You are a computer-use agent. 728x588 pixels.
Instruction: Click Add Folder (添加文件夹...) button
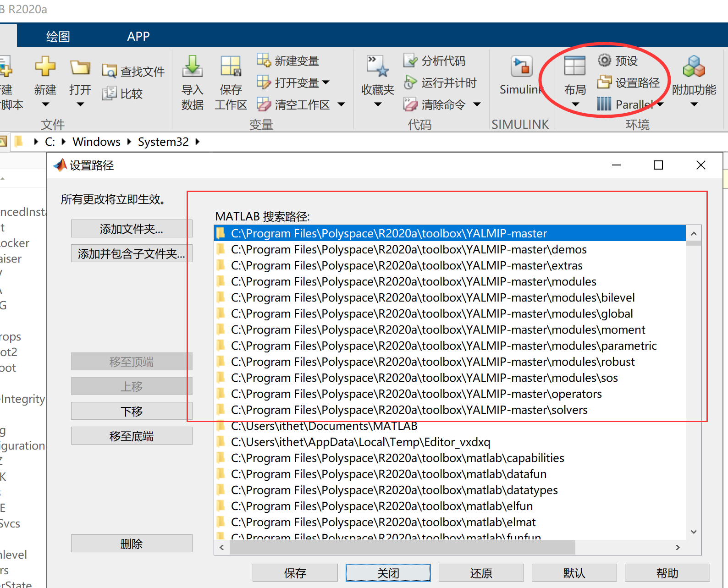click(x=132, y=229)
